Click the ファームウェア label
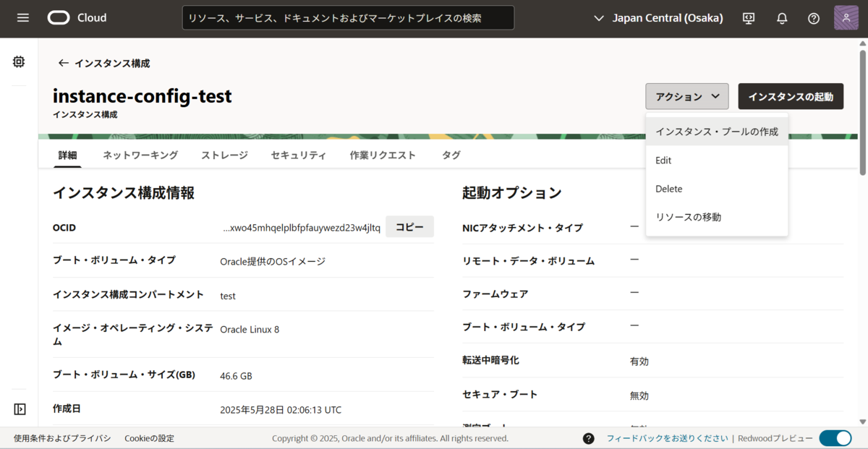This screenshot has width=868, height=449. 495,294
